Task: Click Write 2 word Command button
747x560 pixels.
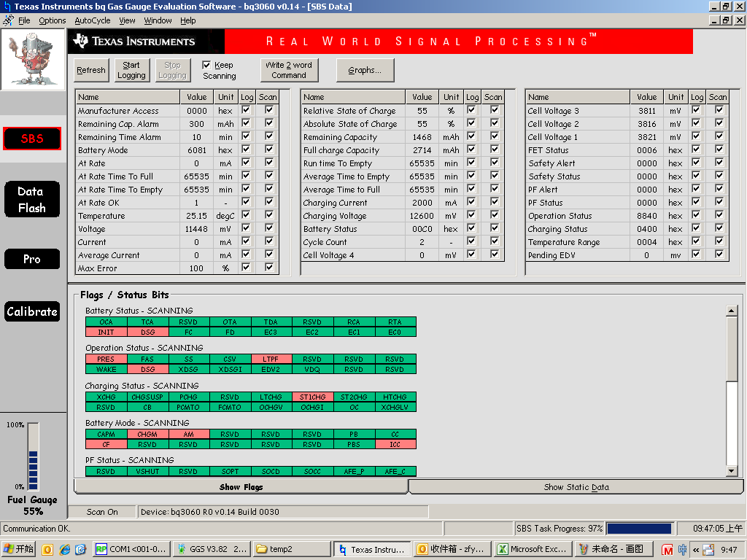Action: click(289, 70)
